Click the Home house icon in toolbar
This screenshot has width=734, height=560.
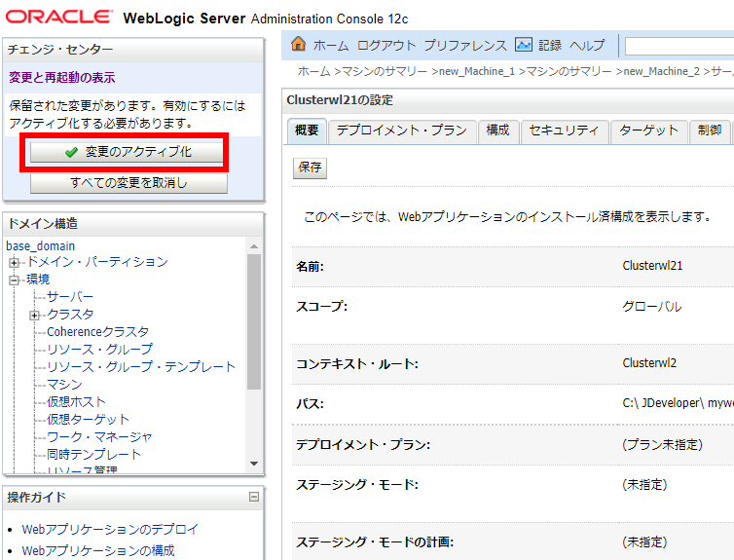299,45
